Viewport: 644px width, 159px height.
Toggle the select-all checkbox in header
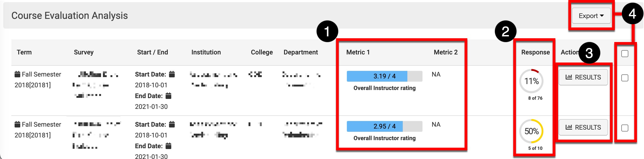tap(625, 54)
